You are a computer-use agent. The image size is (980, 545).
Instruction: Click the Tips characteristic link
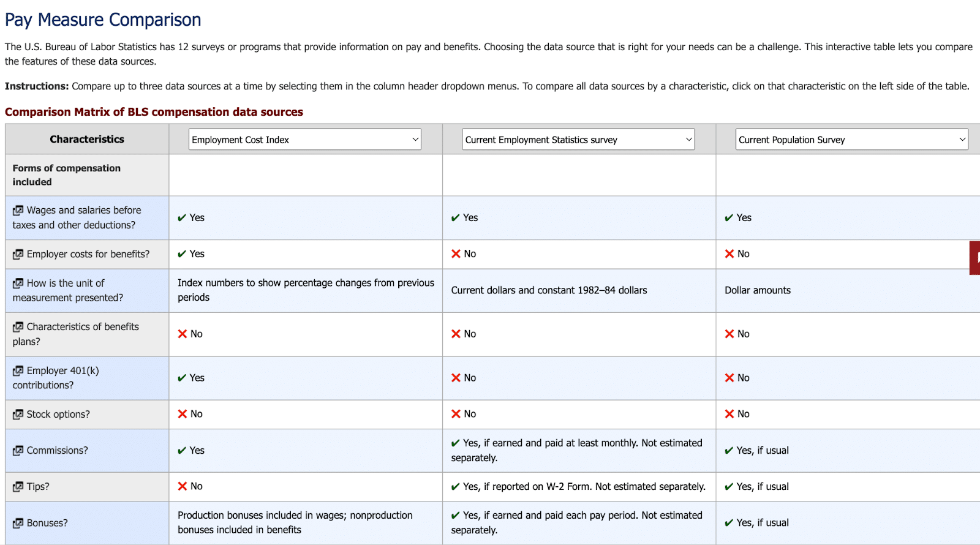click(38, 487)
